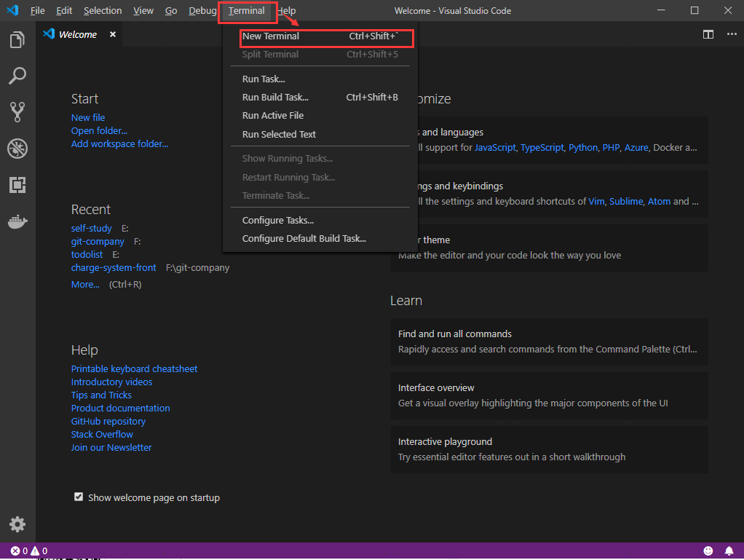Open Interface overview card
The height and width of the screenshot is (560, 744).
[550, 395]
